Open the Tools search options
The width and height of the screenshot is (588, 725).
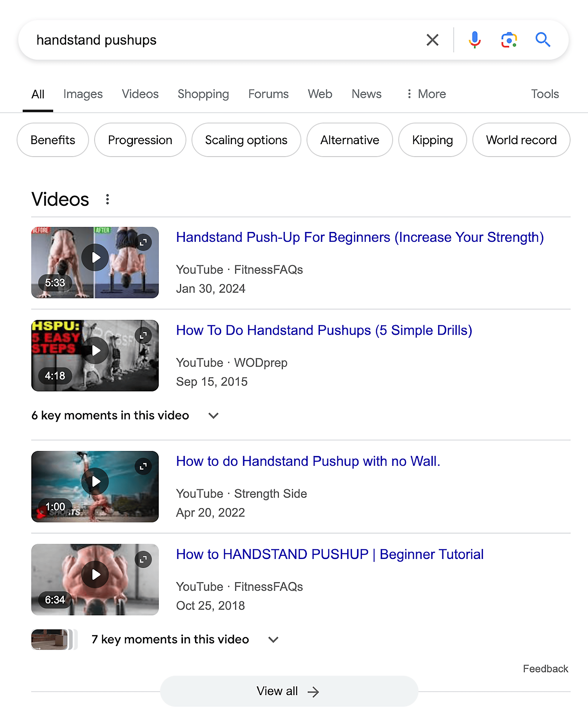[x=544, y=94]
